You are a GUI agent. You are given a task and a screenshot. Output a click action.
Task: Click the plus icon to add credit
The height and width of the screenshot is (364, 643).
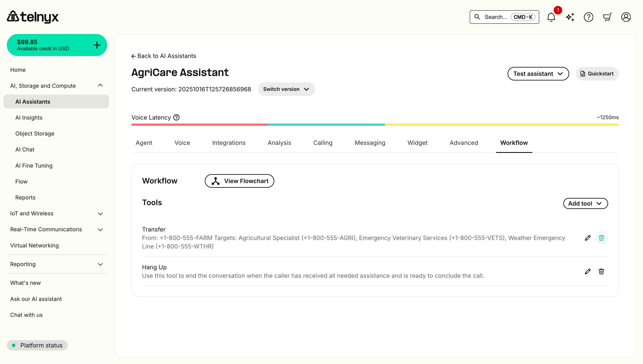click(x=97, y=45)
